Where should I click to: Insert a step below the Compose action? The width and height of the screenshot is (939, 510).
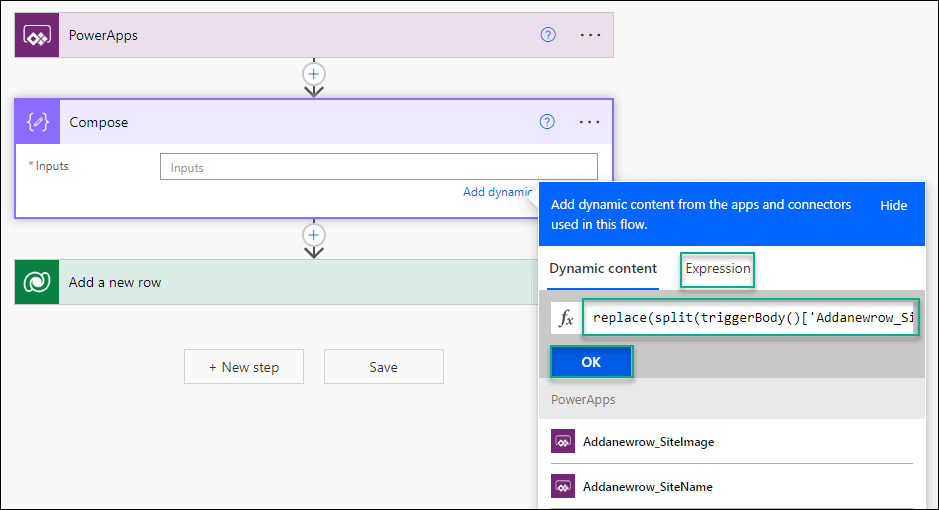coord(314,235)
